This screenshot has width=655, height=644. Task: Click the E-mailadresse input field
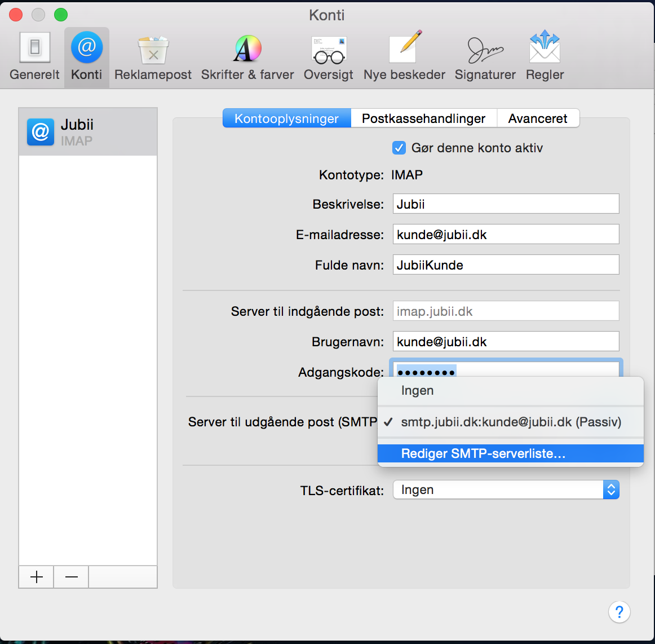coord(506,235)
